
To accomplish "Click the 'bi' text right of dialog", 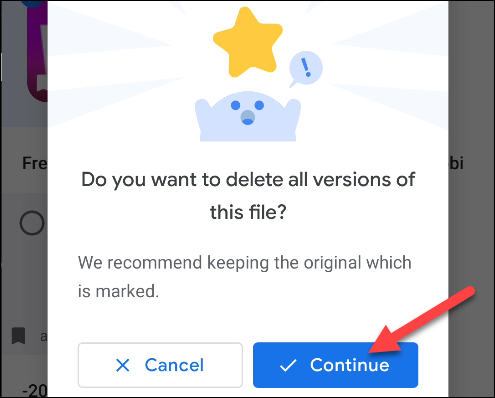I will click(456, 163).
